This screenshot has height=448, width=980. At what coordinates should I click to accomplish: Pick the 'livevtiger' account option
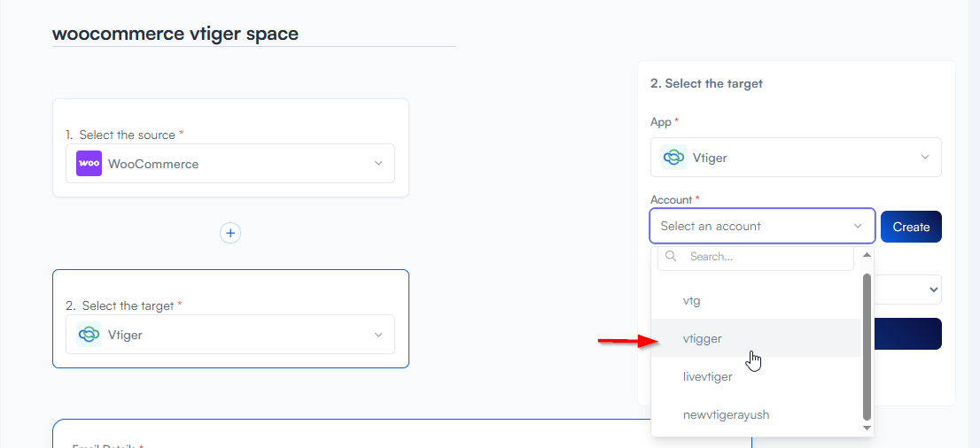(707, 377)
